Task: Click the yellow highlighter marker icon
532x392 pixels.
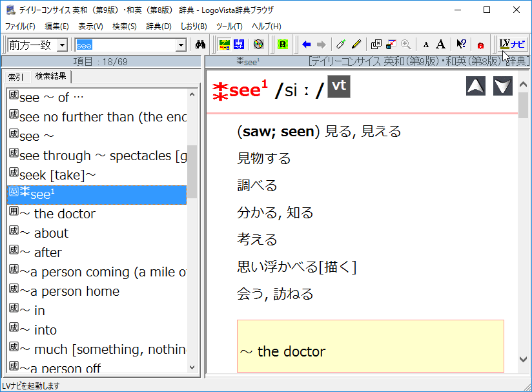Action: [356, 45]
